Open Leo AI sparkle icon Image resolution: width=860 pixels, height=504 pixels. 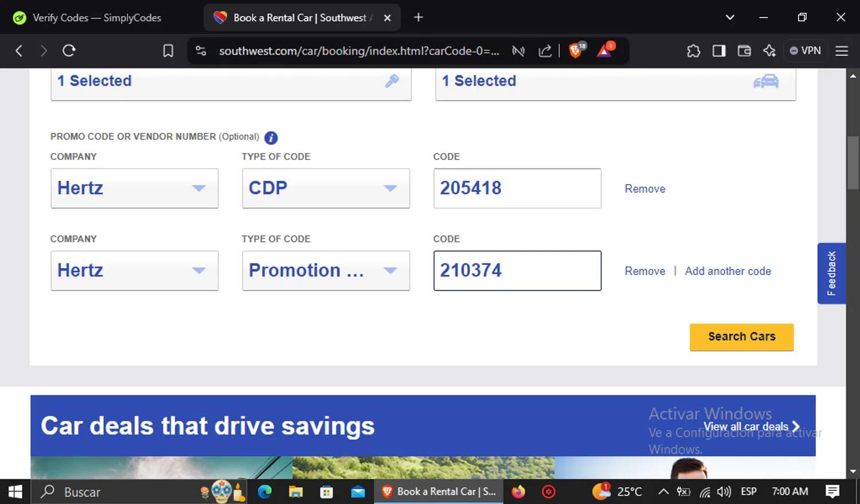tap(769, 50)
